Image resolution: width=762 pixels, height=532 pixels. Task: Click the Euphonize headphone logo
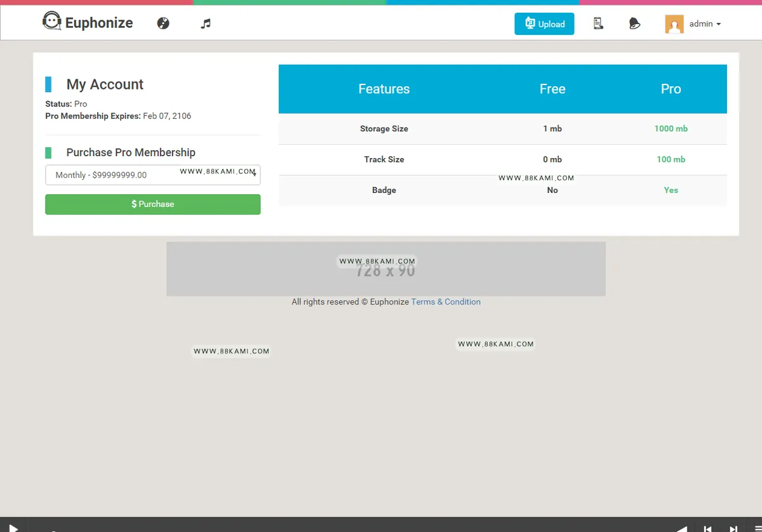click(x=51, y=22)
